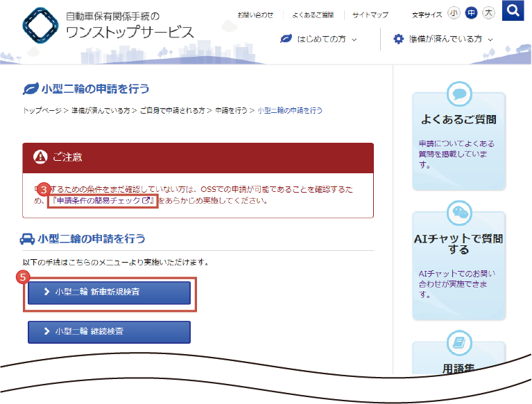Viewport: 532px width, 404px height.
Task: Click the 文字サイズ label
Action: 427,15
